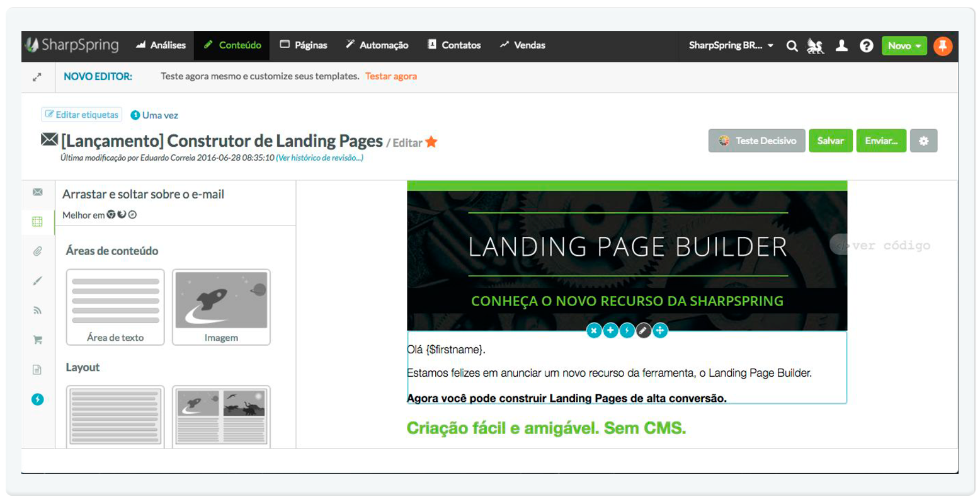Viewport: 980px width, 504px height.
Task: Click the green Salvar button
Action: pyautogui.click(x=831, y=140)
